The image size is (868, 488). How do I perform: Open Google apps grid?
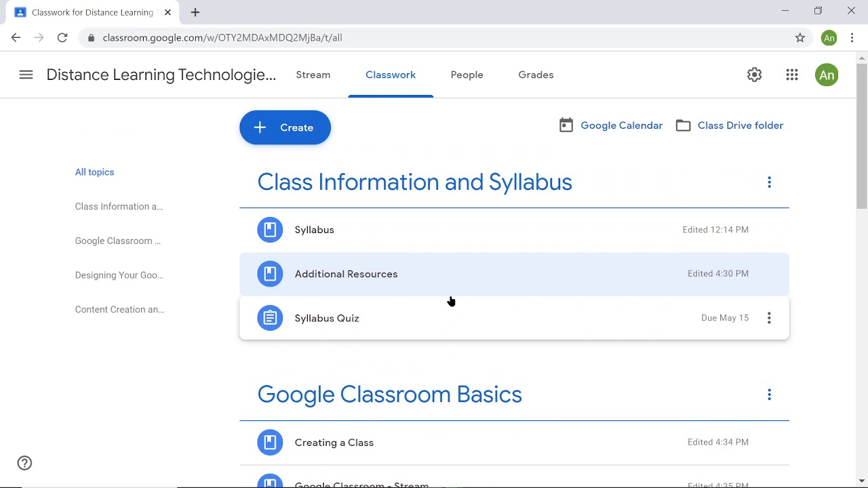(792, 75)
